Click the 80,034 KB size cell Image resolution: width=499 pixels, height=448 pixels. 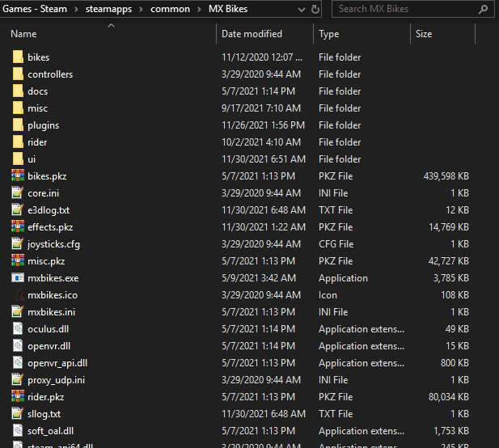point(449,397)
